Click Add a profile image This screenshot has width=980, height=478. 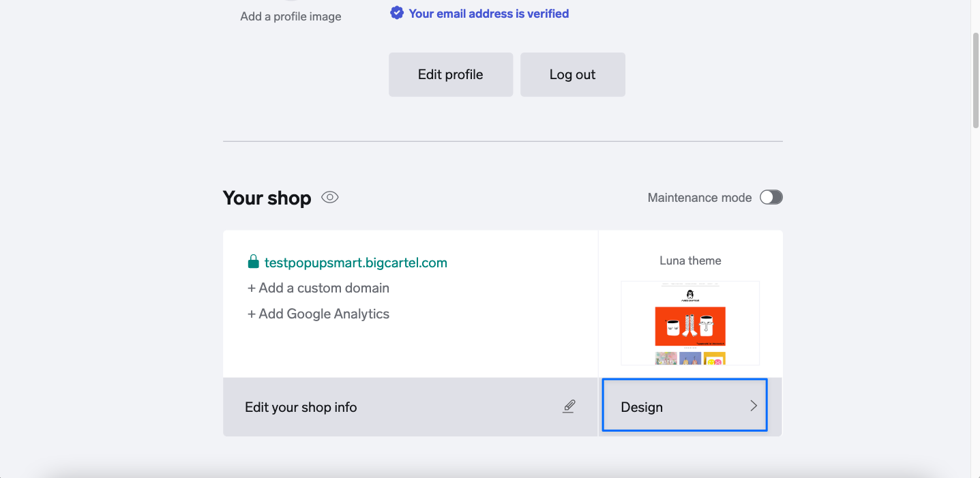tap(291, 16)
